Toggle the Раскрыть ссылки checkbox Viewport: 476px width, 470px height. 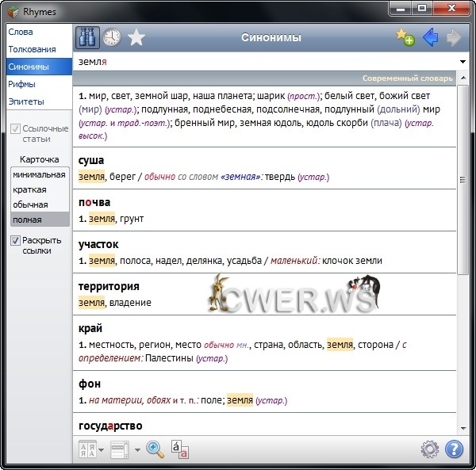tap(15, 241)
